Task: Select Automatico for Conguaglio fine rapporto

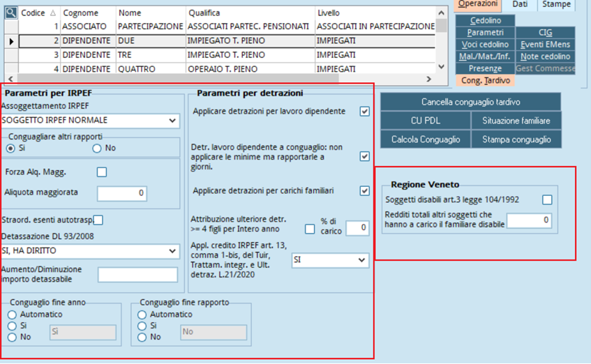Action: coord(142,314)
